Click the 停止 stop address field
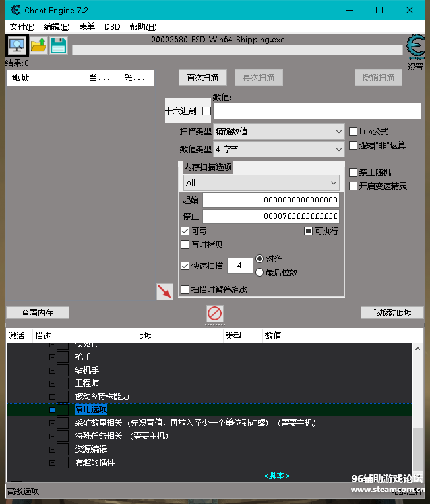Screen dimensions: 430x504 tap(270, 216)
